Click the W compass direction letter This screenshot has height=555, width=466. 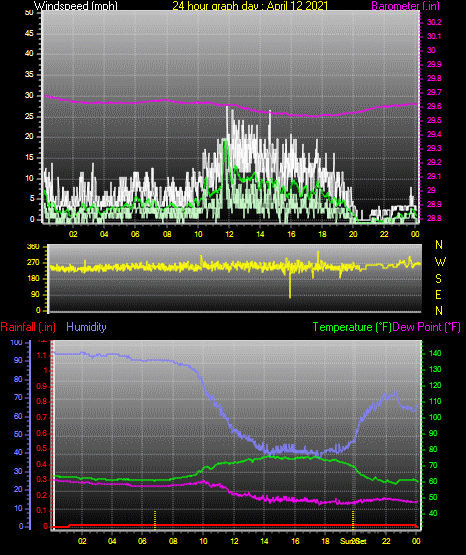pyautogui.click(x=440, y=262)
